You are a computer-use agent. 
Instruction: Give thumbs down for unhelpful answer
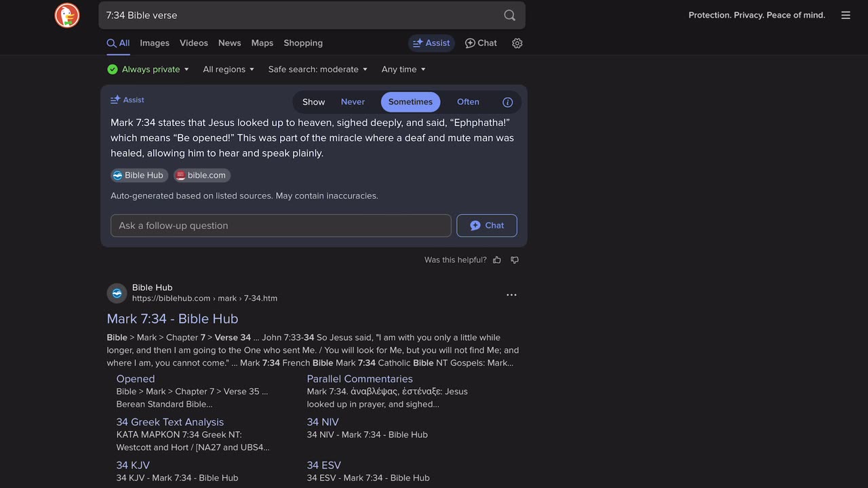pos(515,260)
